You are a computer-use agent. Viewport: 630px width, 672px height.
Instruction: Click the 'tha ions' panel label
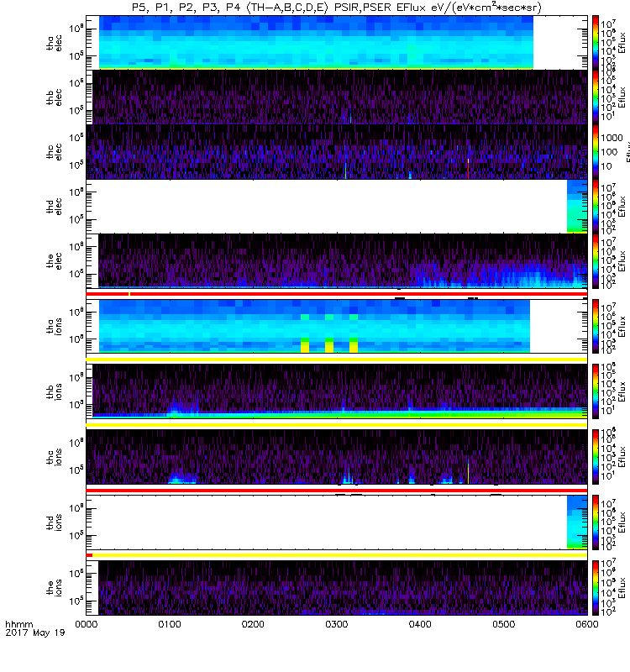[55, 326]
